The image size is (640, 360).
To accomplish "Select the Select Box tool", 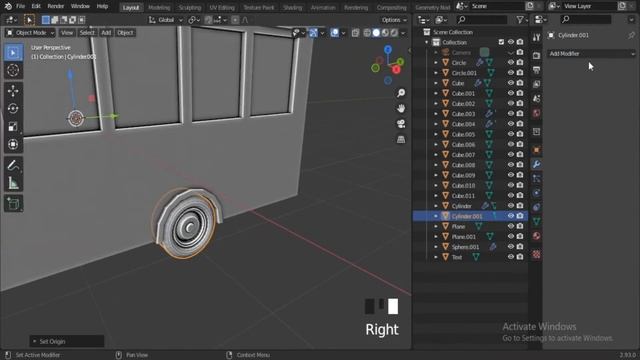I will (13, 53).
